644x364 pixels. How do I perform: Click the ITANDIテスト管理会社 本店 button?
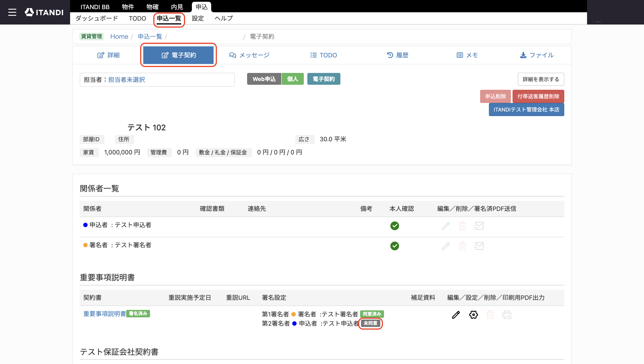coord(526,110)
